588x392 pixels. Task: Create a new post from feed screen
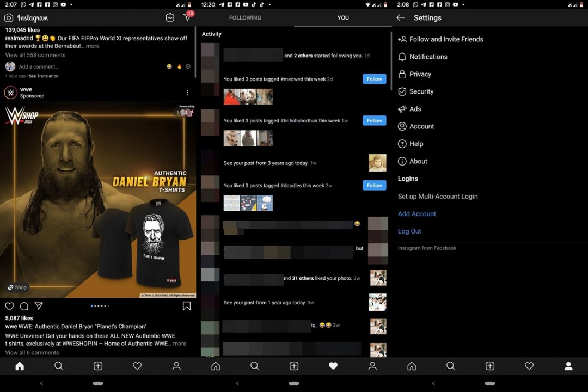pyautogui.click(x=98, y=366)
